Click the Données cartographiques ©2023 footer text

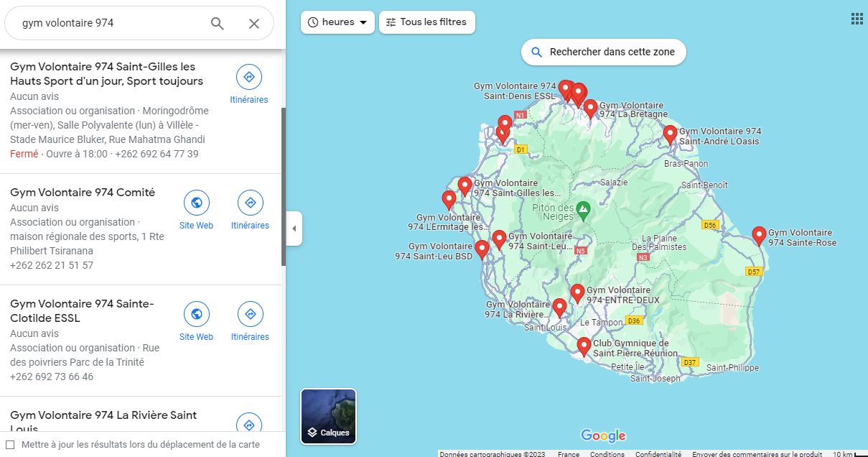493,453
